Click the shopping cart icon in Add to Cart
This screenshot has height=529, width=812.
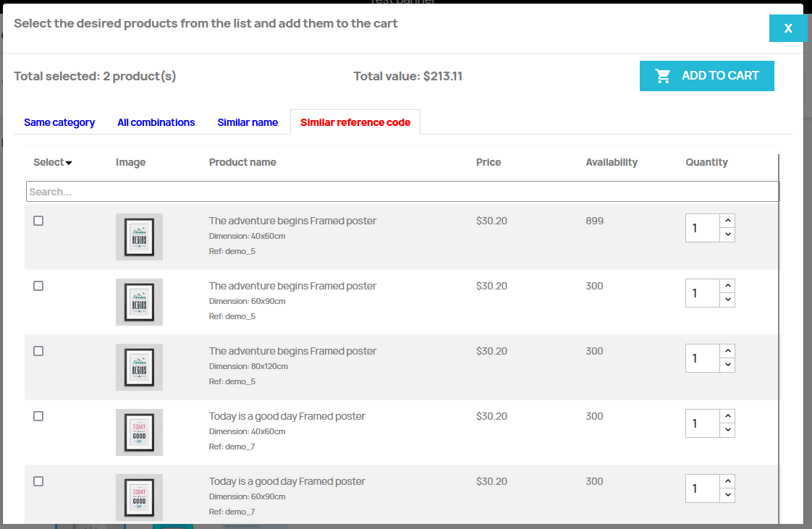[663, 76]
